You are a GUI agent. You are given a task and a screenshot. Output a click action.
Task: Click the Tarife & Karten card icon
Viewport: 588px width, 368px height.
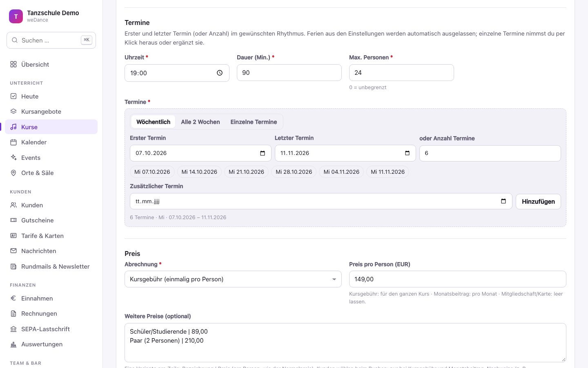point(13,236)
